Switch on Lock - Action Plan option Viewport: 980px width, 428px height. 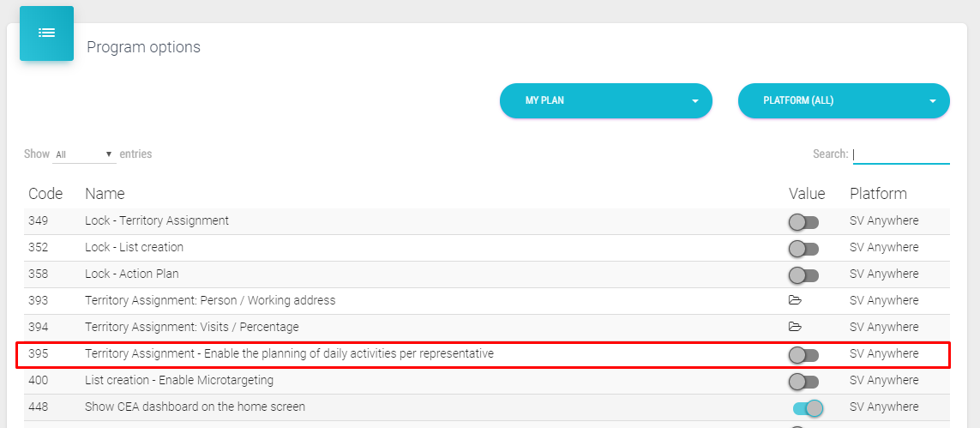(803, 275)
